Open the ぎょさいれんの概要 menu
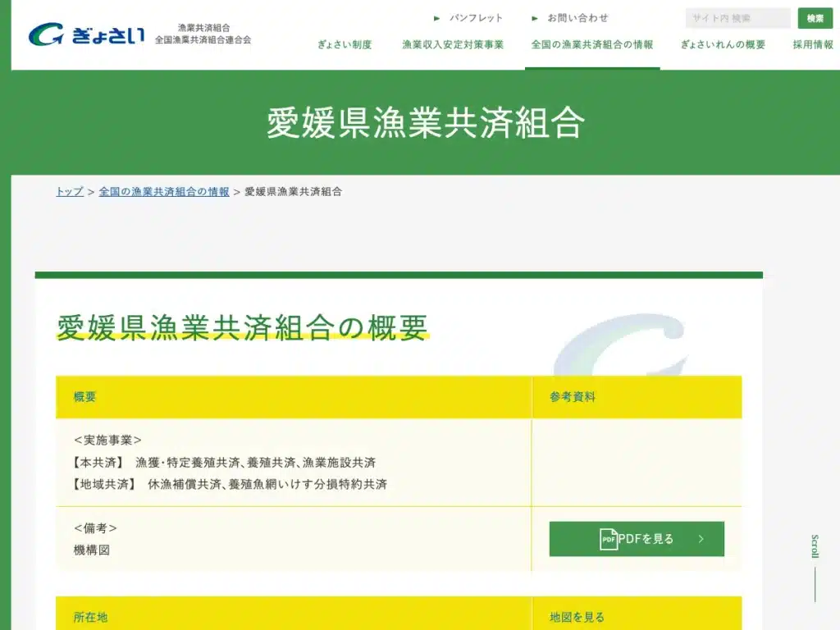 (x=723, y=45)
